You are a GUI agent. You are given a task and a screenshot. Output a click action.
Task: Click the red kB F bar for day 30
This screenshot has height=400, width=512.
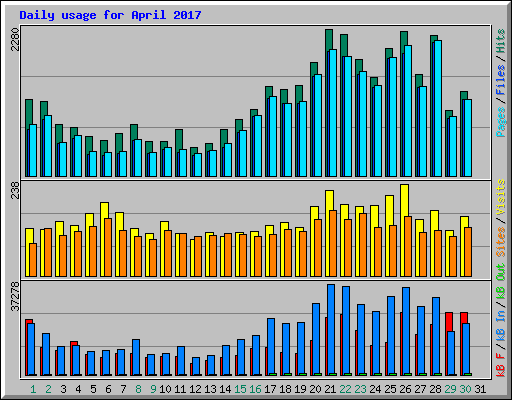pos(464,317)
